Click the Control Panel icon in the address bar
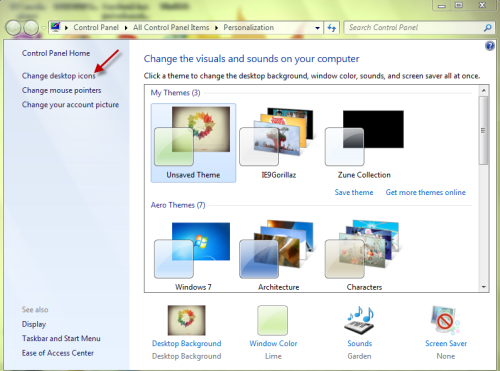 (x=55, y=27)
